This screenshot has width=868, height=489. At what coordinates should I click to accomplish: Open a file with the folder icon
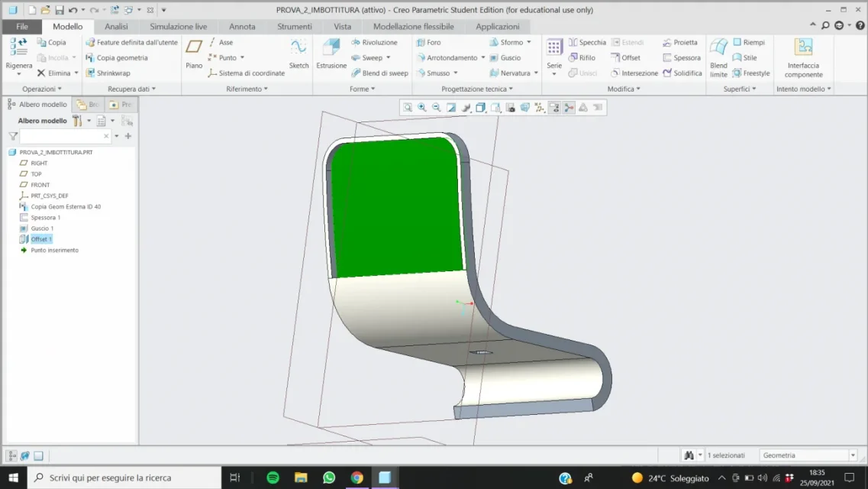[45, 10]
